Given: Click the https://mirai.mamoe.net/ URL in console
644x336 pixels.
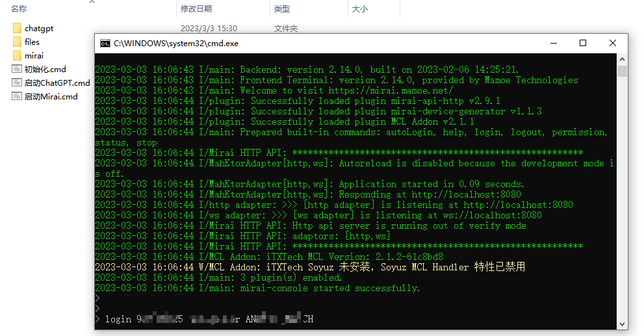Looking at the screenshot, I should [391, 90].
